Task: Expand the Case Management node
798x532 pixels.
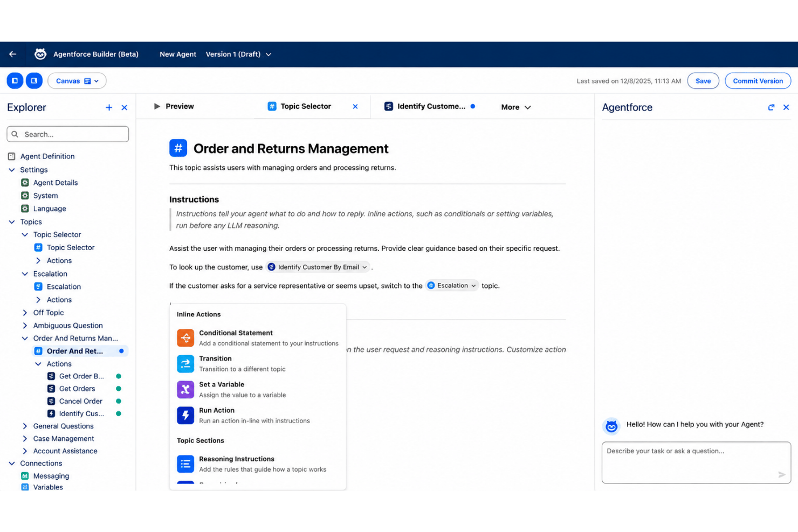Action: [x=25, y=439]
